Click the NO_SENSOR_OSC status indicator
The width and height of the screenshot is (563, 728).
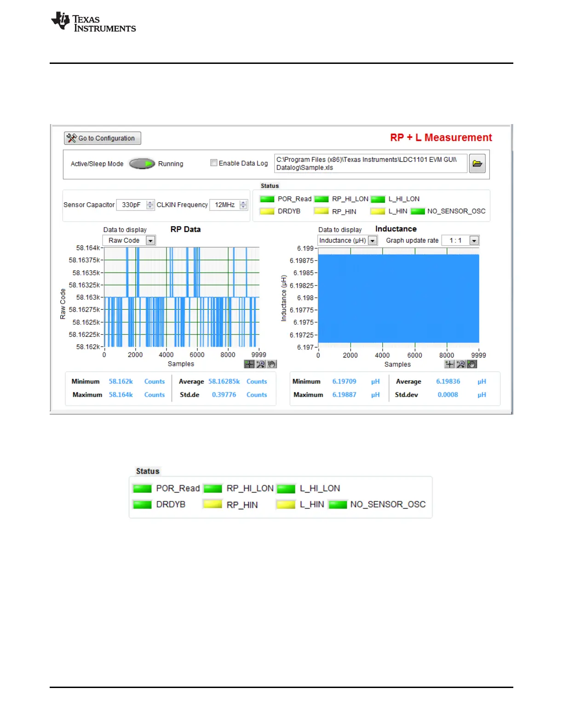pos(418,211)
